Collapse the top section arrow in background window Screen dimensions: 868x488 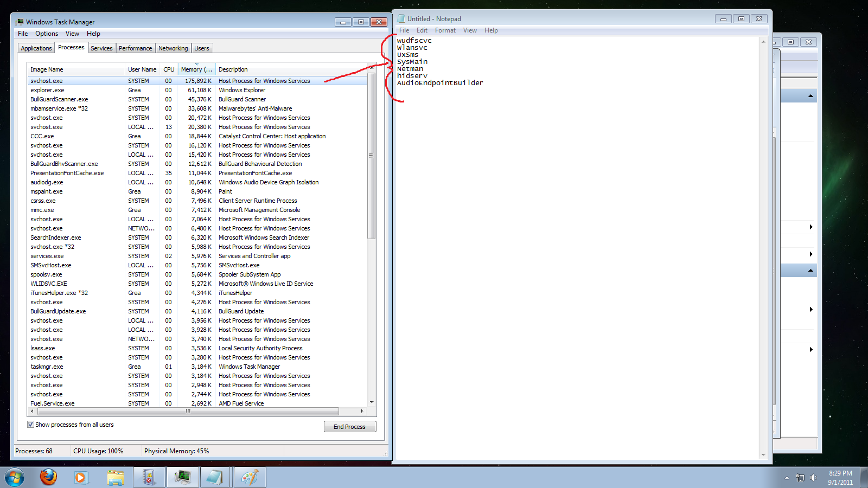pos(810,96)
